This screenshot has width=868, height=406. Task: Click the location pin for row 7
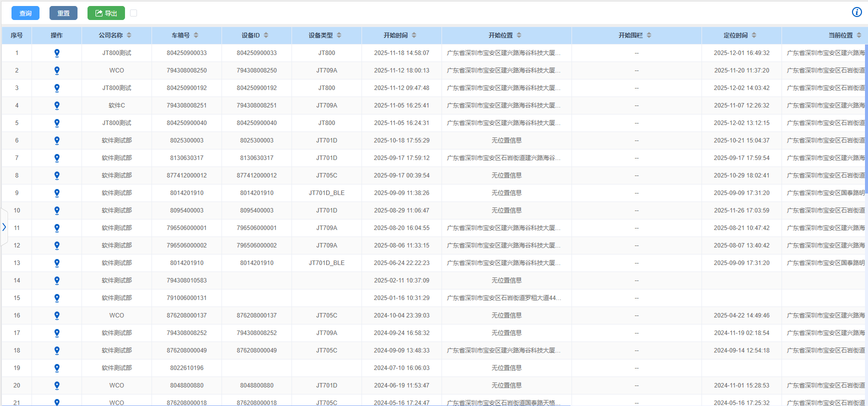[x=57, y=158]
